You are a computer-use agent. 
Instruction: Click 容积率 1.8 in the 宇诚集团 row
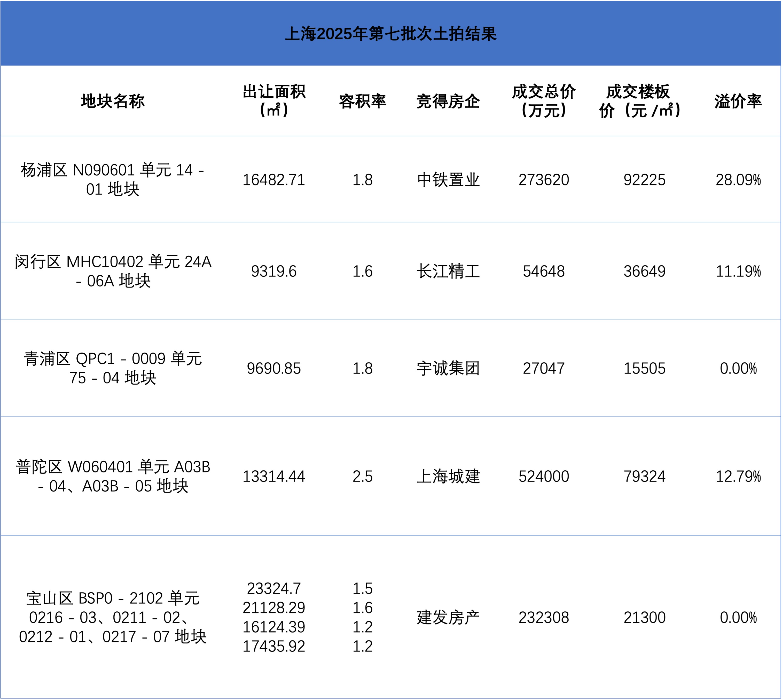coord(363,368)
